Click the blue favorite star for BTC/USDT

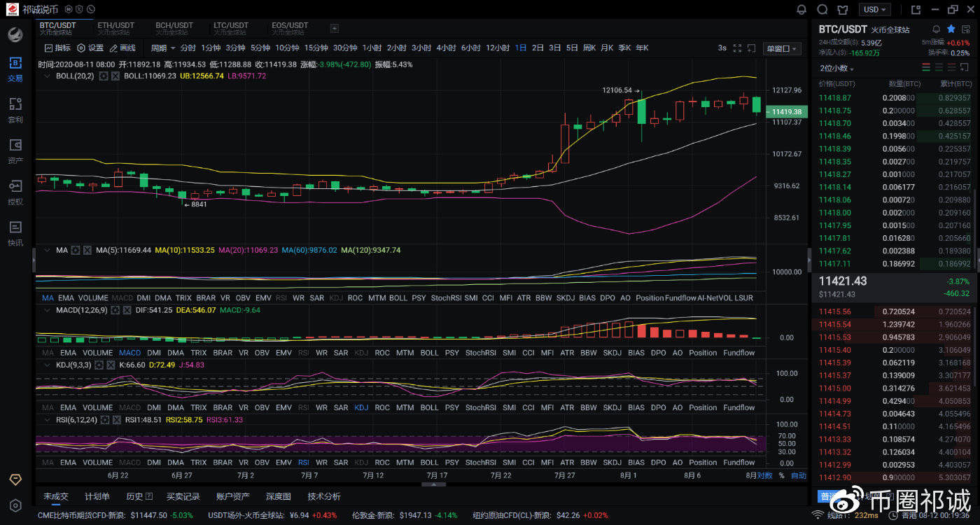[951, 29]
